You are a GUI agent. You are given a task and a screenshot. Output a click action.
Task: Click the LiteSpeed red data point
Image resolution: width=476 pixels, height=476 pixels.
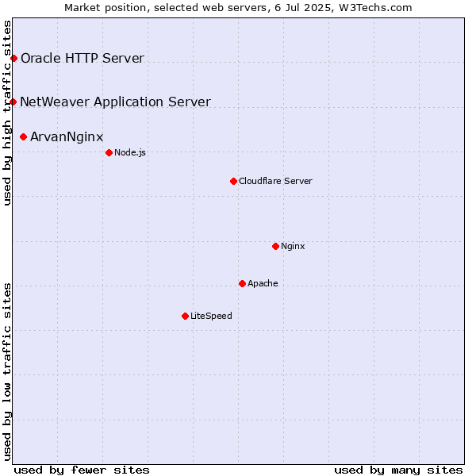click(x=185, y=317)
